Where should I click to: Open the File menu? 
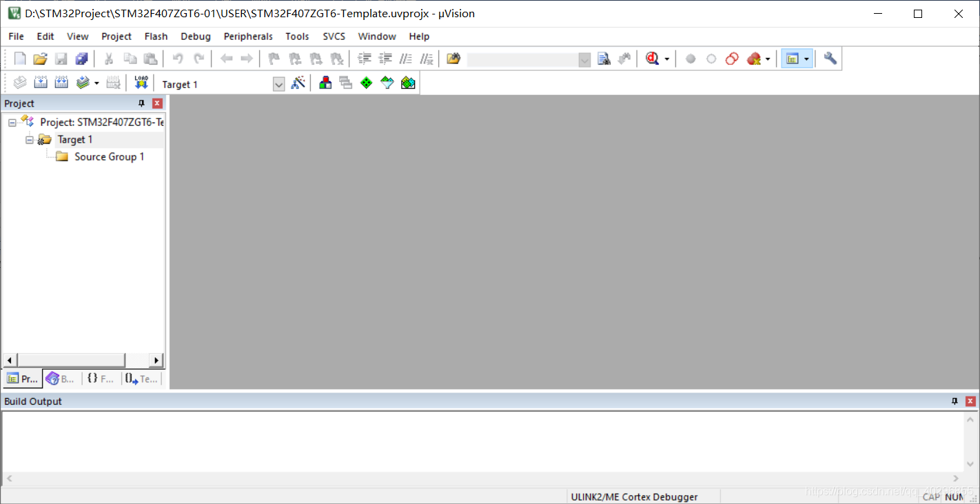pos(16,36)
